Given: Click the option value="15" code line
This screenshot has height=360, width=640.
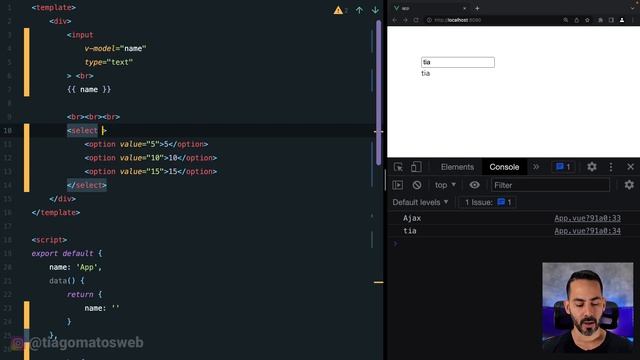Looking at the screenshot, I should click(x=151, y=171).
